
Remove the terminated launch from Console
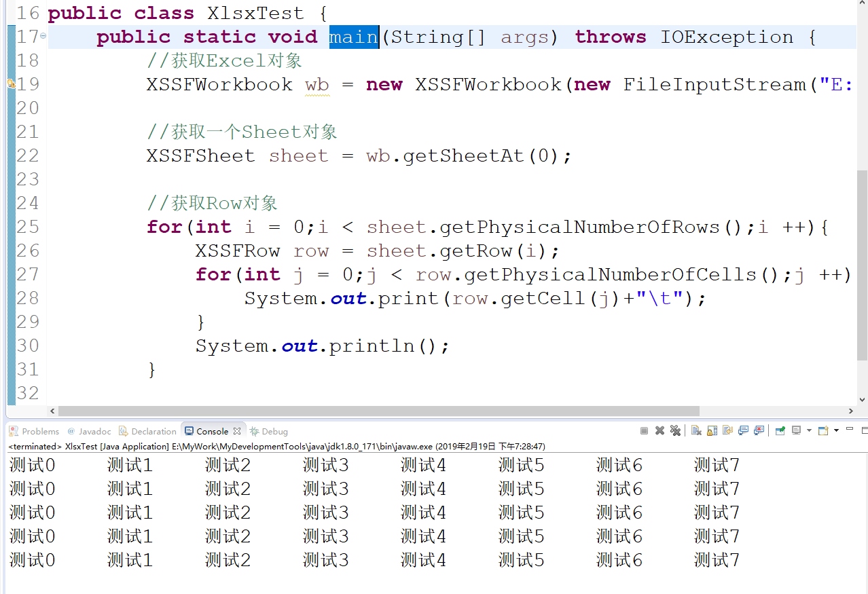pos(659,430)
